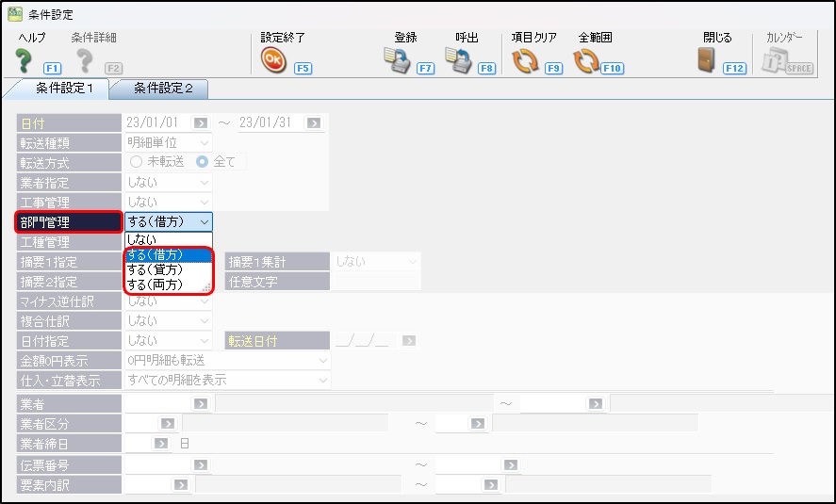Open the start date picker arrow button
The width and height of the screenshot is (836, 504).
201,122
